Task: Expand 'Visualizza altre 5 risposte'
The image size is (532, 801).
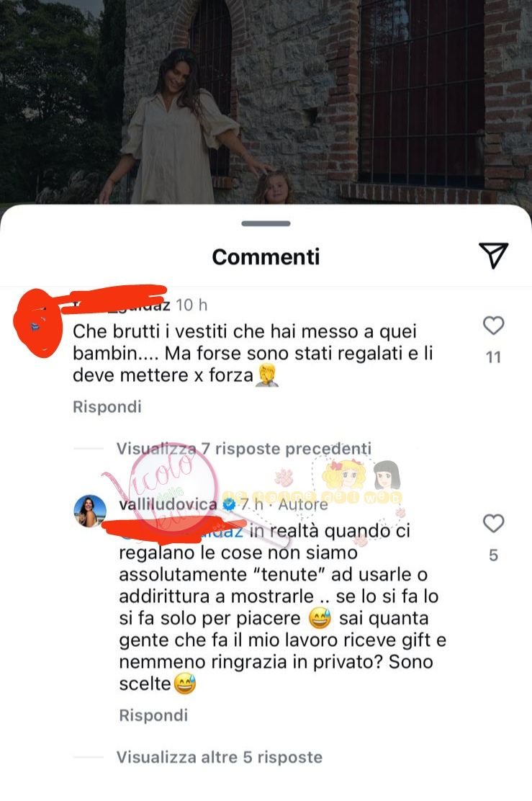Action: [220, 757]
